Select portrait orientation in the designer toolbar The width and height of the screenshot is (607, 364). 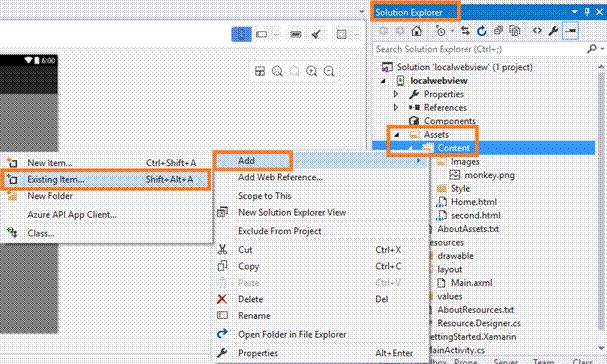pyautogui.click(x=241, y=34)
